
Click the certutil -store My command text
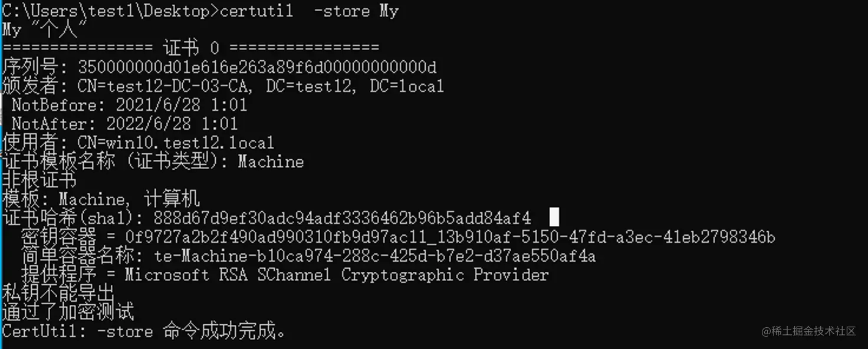[x=309, y=11]
